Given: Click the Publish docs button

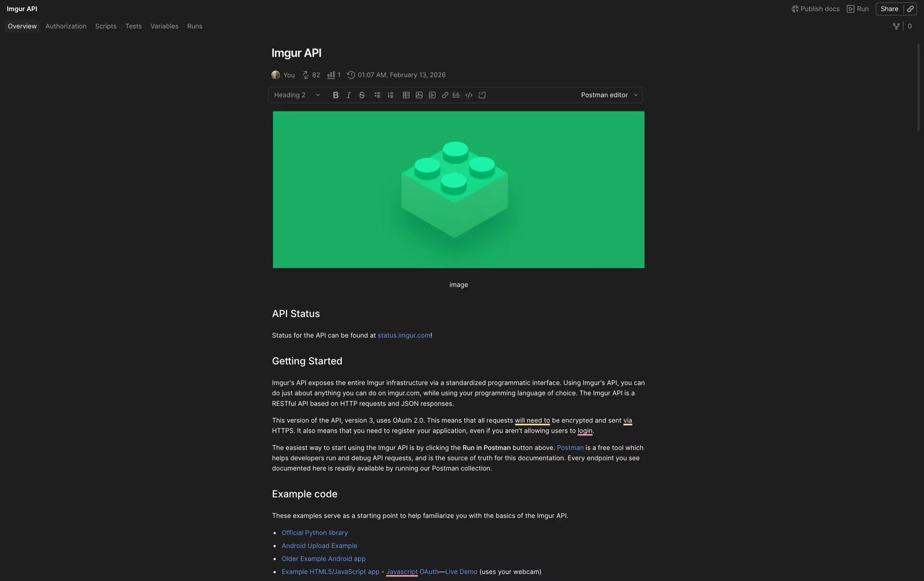Looking at the screenshot, I should (815, 9).
